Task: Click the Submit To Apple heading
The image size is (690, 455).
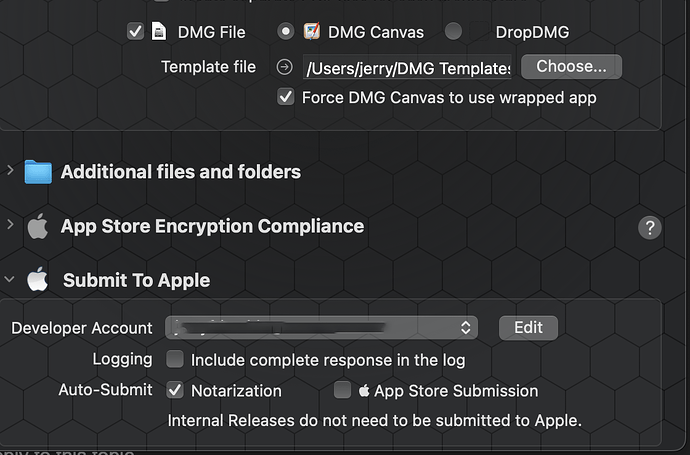Action: pos(136,280)
